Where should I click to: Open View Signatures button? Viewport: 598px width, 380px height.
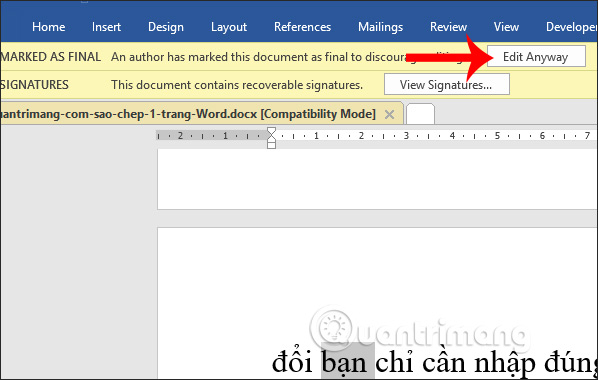pyautogui.click(x=447, y=84)
